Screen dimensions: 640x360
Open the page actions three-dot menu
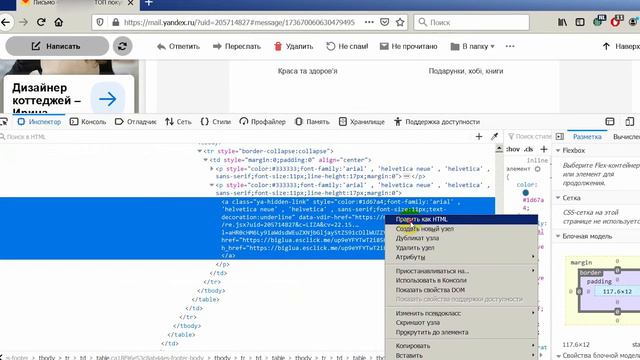(x=369, y=22)
